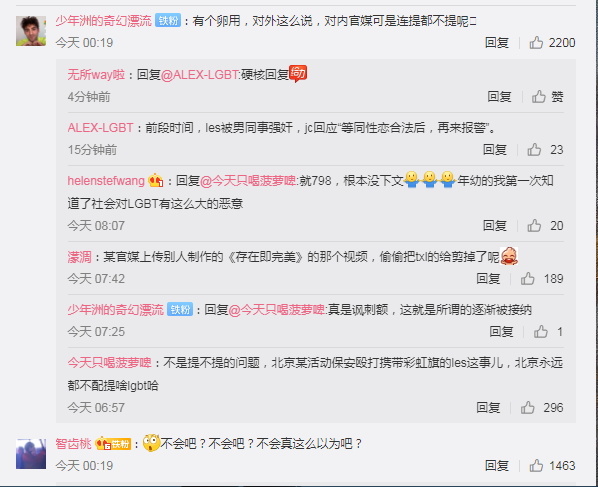Click the username 漾凋

click(79, 257)
